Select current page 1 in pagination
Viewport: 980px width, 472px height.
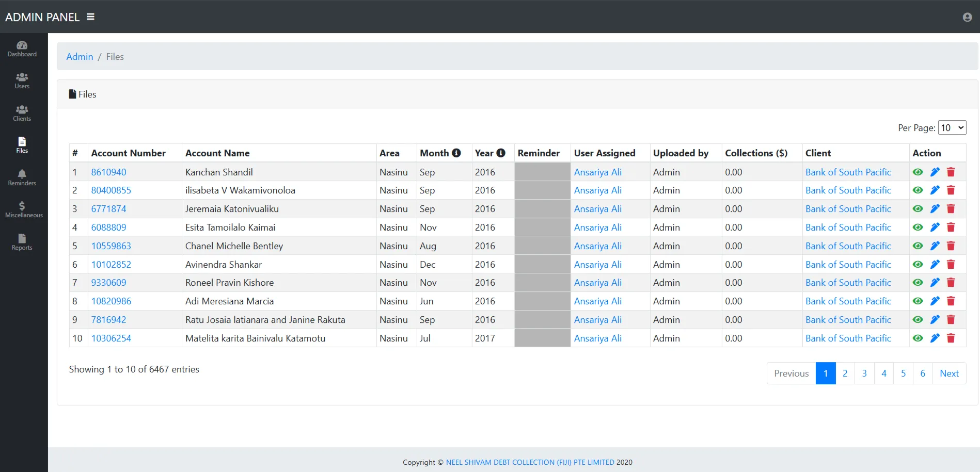tap(826, 373)
